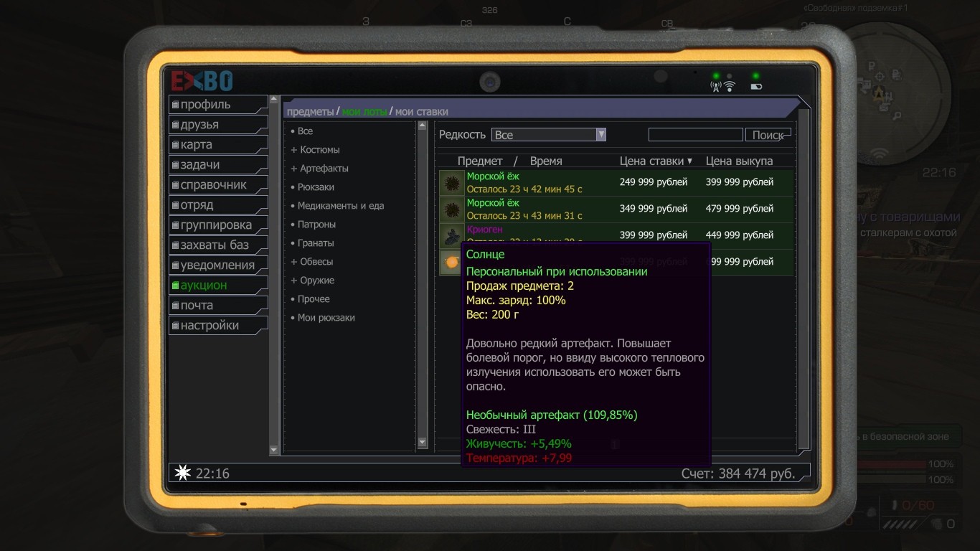Switch to the мои лоты tab
The image size is (980, 551).
click(x=364, y=111)
